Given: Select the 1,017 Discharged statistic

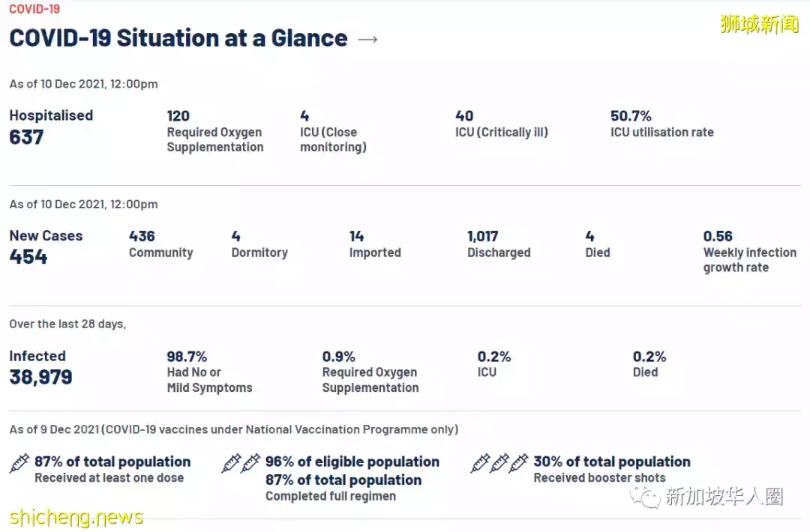Looking at the screenshot, I should click(483, 236).
